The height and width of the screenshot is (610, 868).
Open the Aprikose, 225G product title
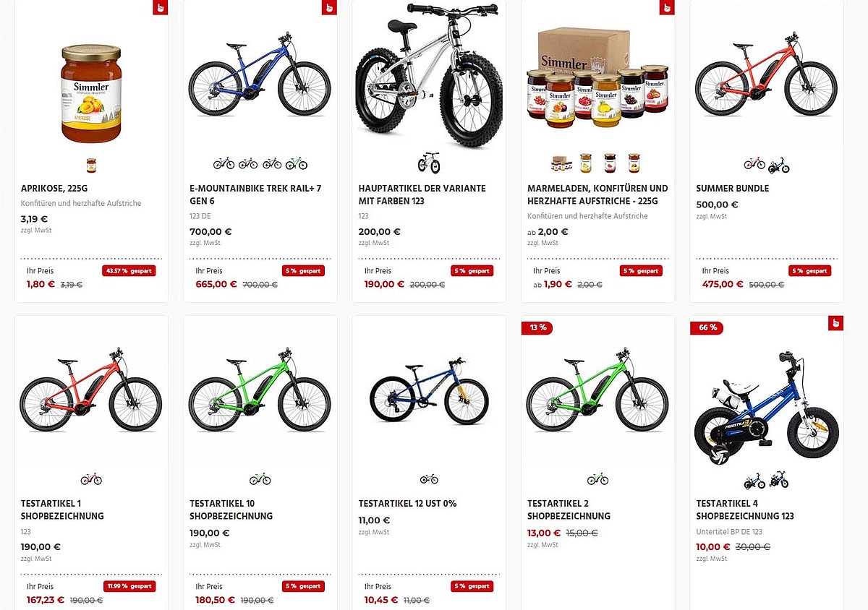[54, 189]
